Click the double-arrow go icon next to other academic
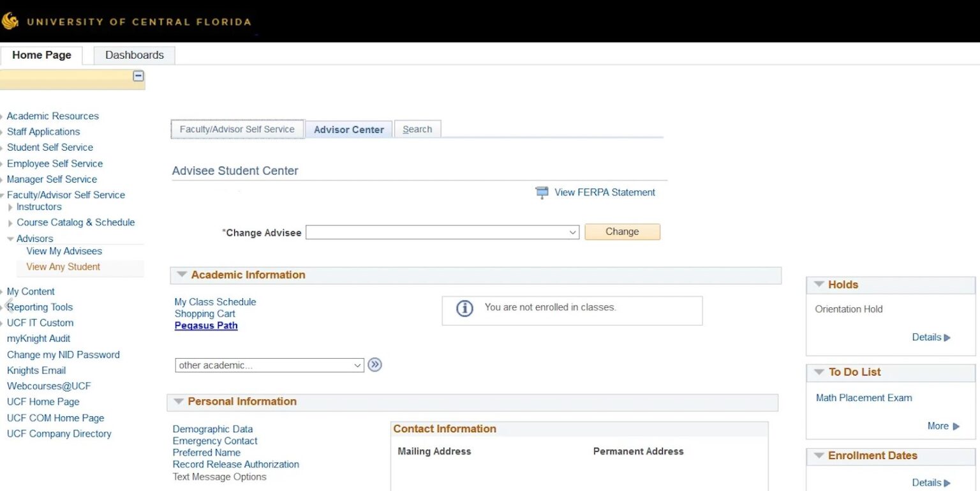 (x=375, y=365)
